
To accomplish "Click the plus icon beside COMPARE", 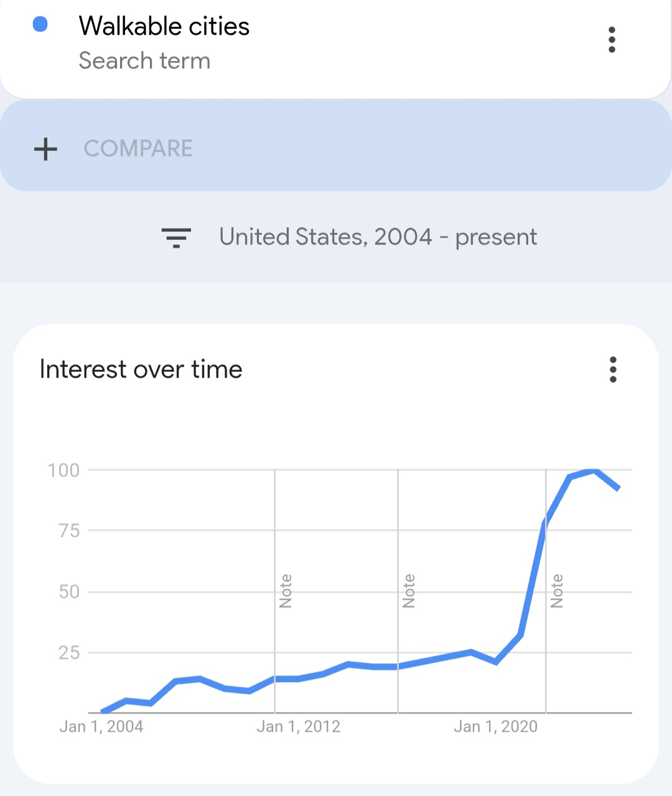I will click(x=45, y=149).
